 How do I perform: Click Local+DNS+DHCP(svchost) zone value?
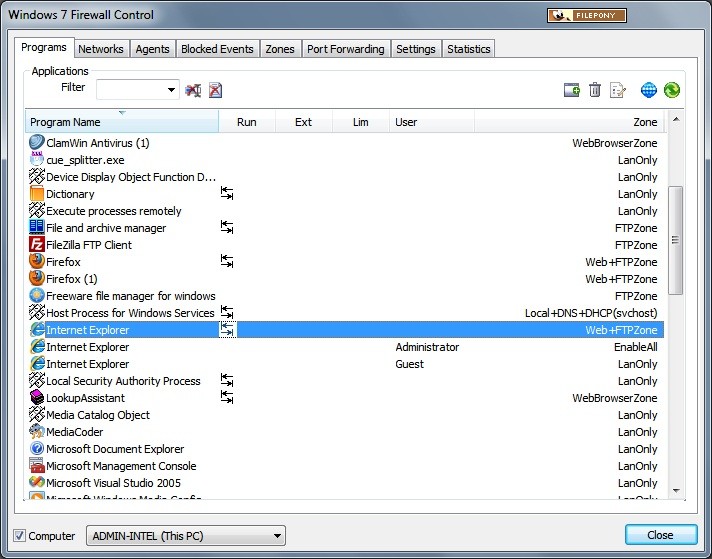pyautogui.click(x=591, y=313)
